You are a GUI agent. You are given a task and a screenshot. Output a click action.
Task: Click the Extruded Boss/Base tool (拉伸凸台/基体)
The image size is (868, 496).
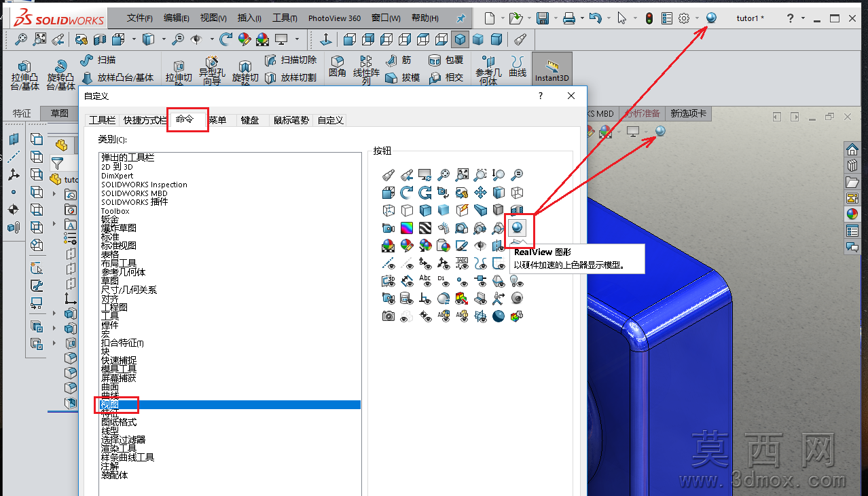[24, 75]
